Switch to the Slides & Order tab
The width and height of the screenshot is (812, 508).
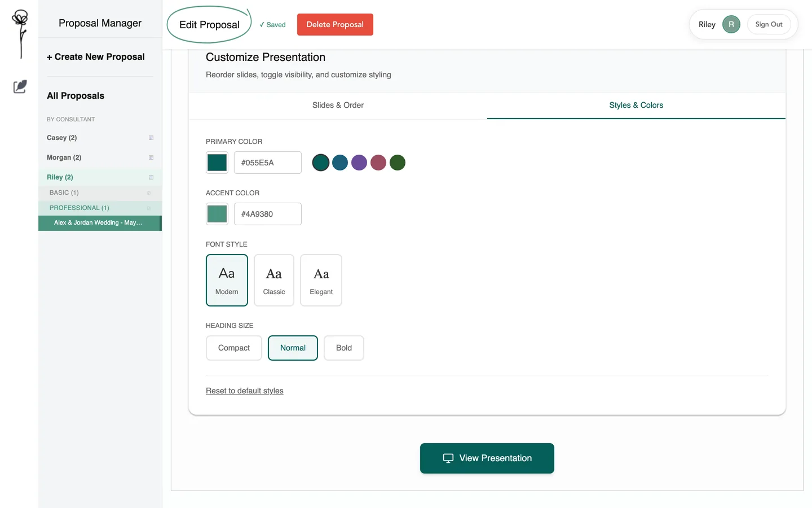click(338, 106)
